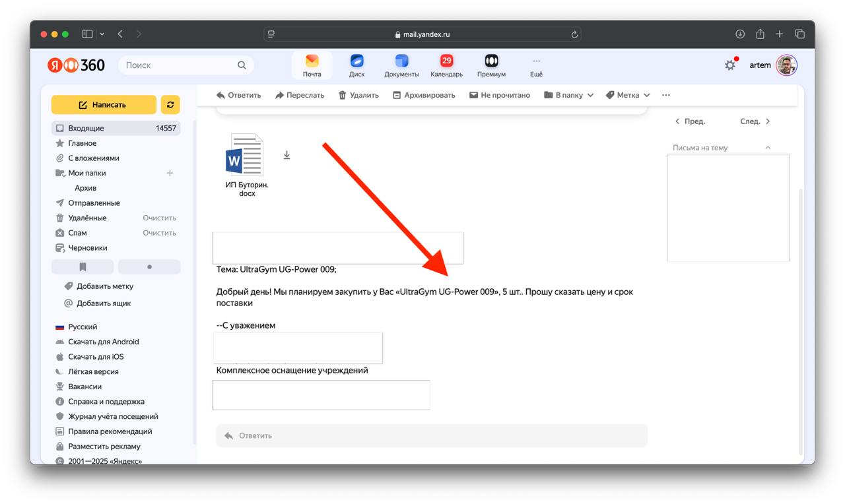
Task: Mark the email as Не прочитано
Action: coord(500,95)
